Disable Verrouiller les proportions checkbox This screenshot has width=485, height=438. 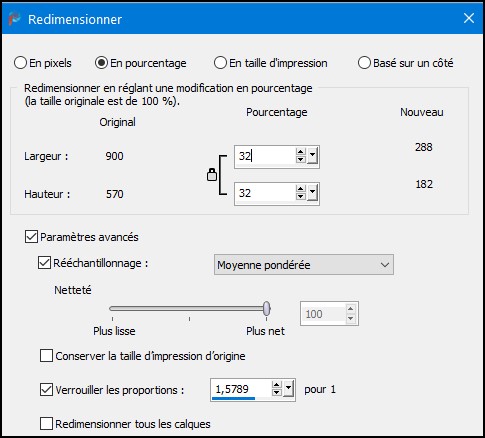46,390
